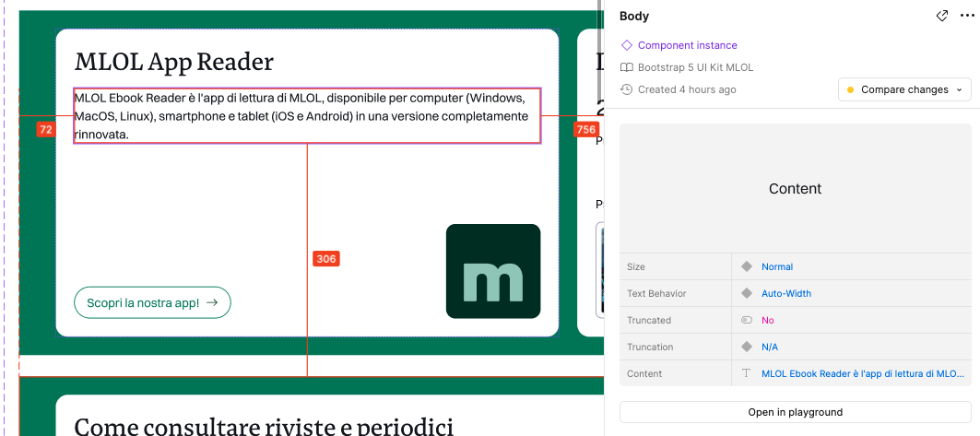This screenshot has width=980, height=436.
Task: Open the Compare changes dropdown
Action: click(904, 89)
